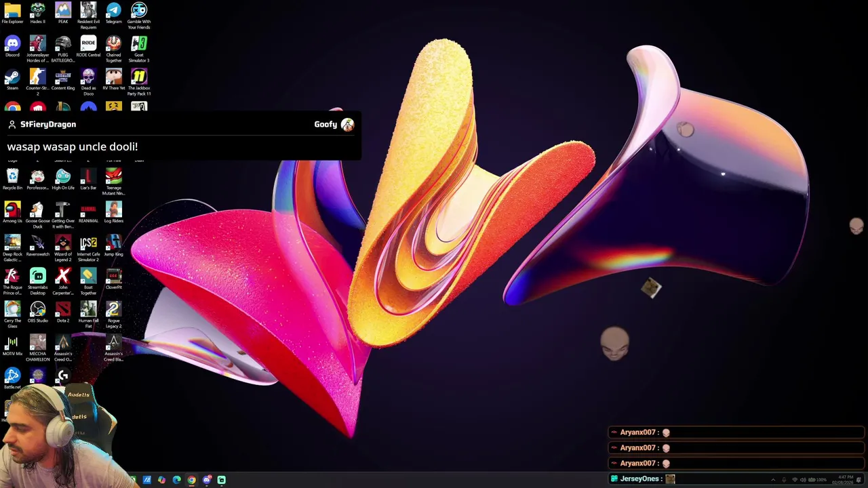This screenshot has height=488, width=868.
Task: Open The Rogue Prince of Persia shortcut
Action: tap(12, 282)
